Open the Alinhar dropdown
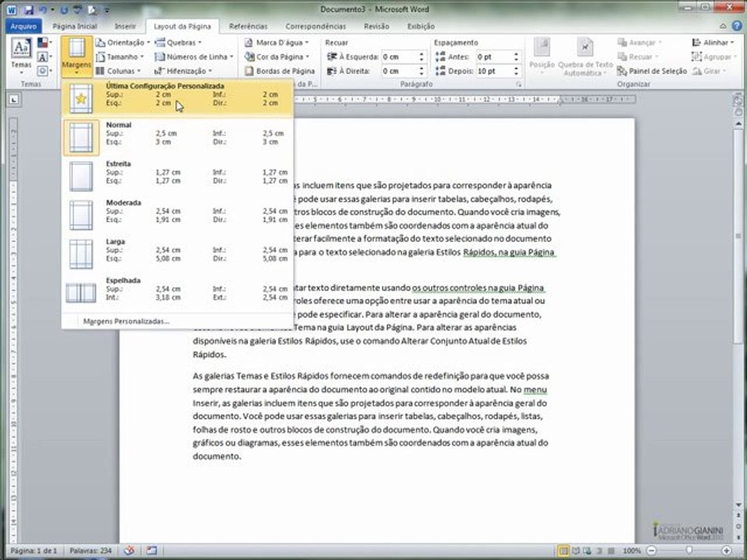747x560 pixels. [714, 42]
